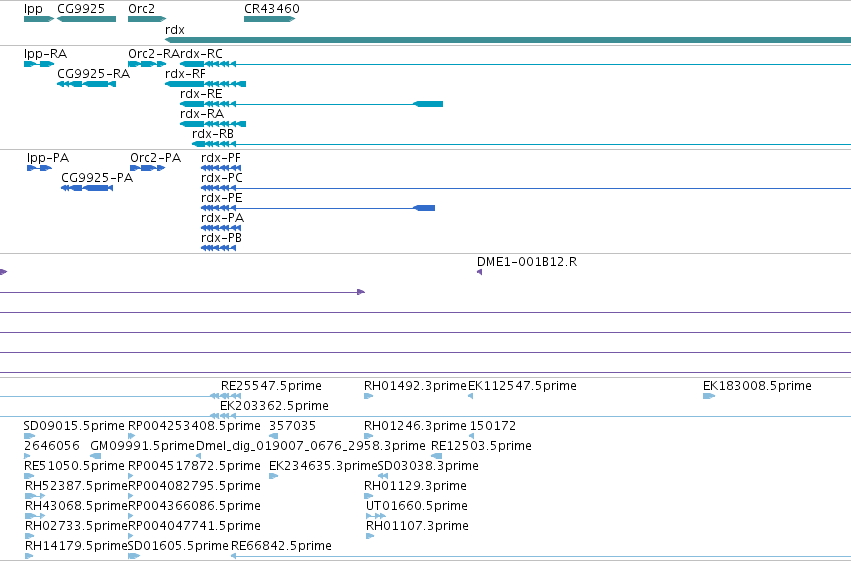Click the 357035 feature arrow
The image size is (851, 561).
[x=274, y=436]
